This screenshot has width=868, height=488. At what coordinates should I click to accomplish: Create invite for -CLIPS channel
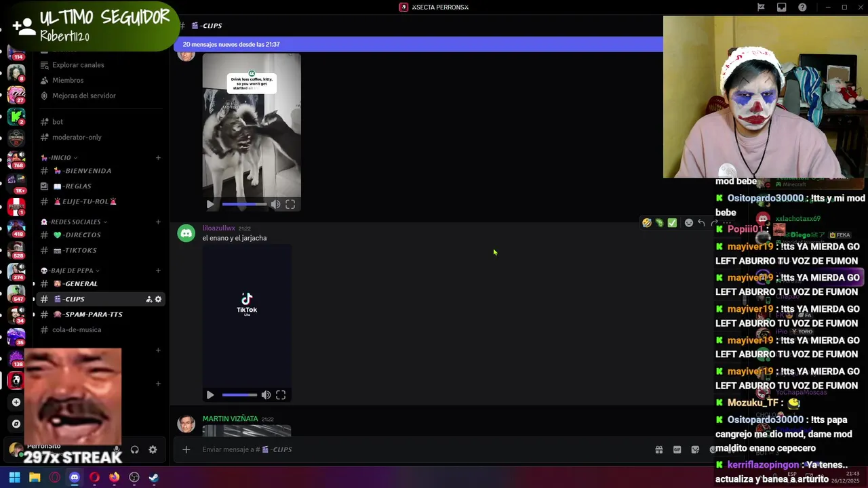(x=149, y=299)
